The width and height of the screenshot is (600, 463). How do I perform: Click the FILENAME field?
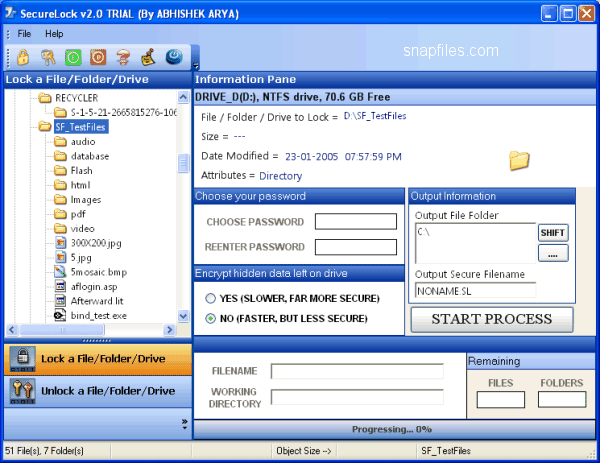pos(357,372)
